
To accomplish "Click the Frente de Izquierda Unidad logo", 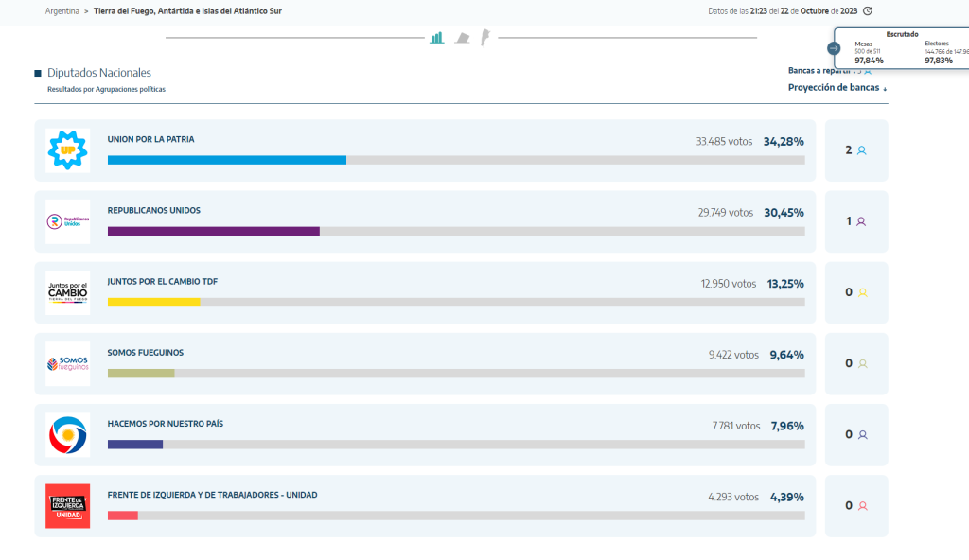I will 68,506.
